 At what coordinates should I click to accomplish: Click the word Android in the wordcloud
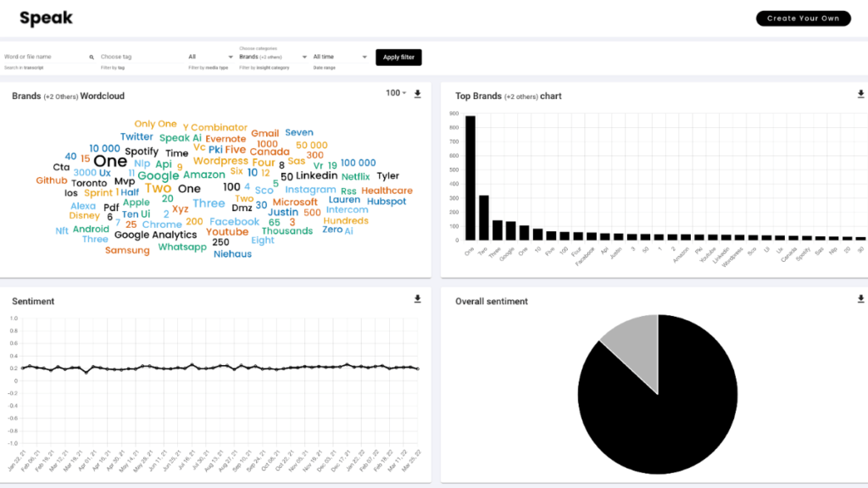91,229
